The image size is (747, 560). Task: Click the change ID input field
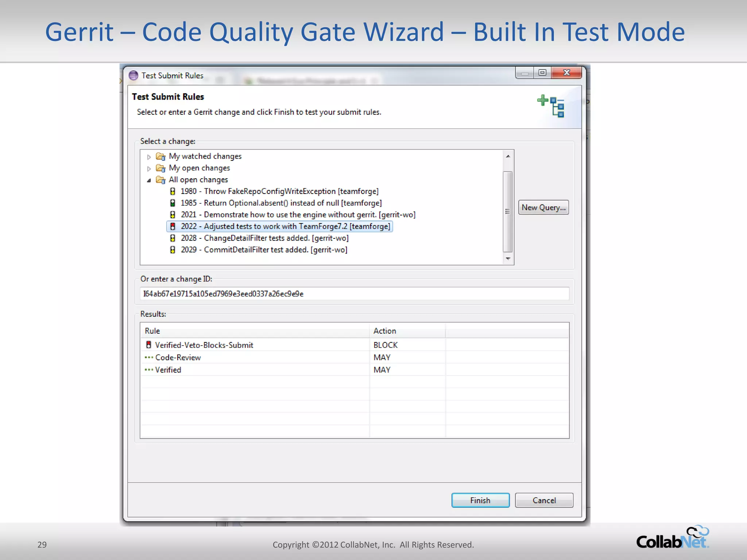click(354, 293)
